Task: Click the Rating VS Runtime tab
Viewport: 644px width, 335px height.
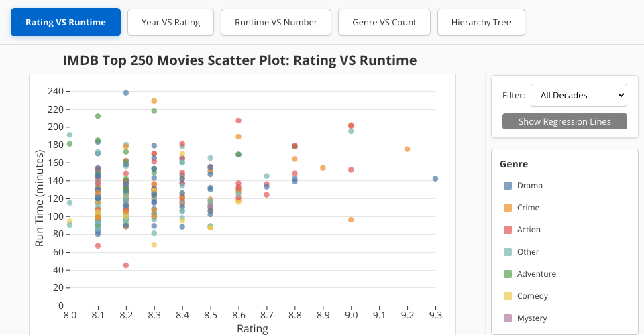Action: pos(66,22)
